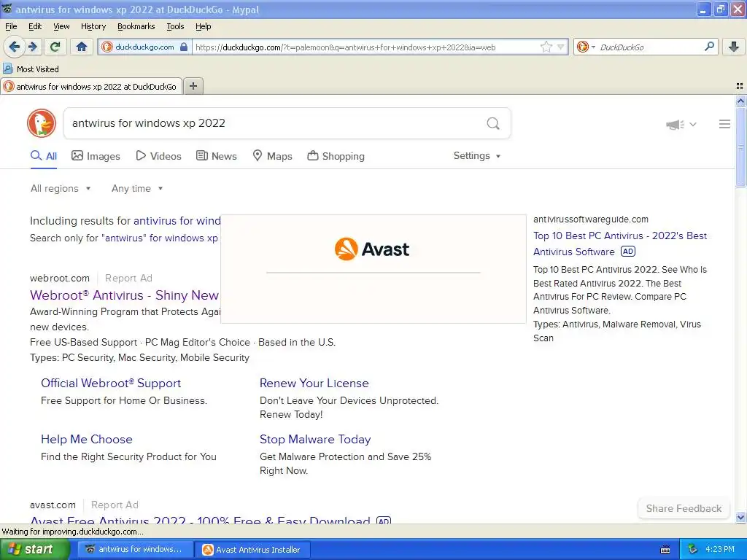The height and width of the screenshot is (560, 747).
Task: Click the browser URL address field
Action: click(365, 47)
